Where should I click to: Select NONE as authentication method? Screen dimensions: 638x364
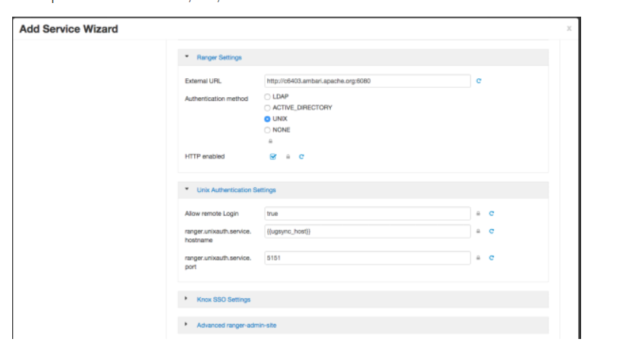click(267, 130)
